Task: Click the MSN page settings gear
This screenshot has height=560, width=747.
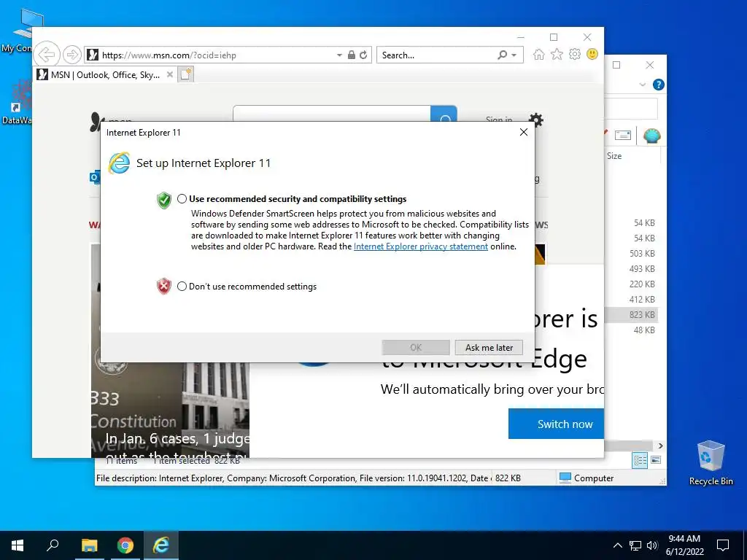Action: [x=536, y=120]
